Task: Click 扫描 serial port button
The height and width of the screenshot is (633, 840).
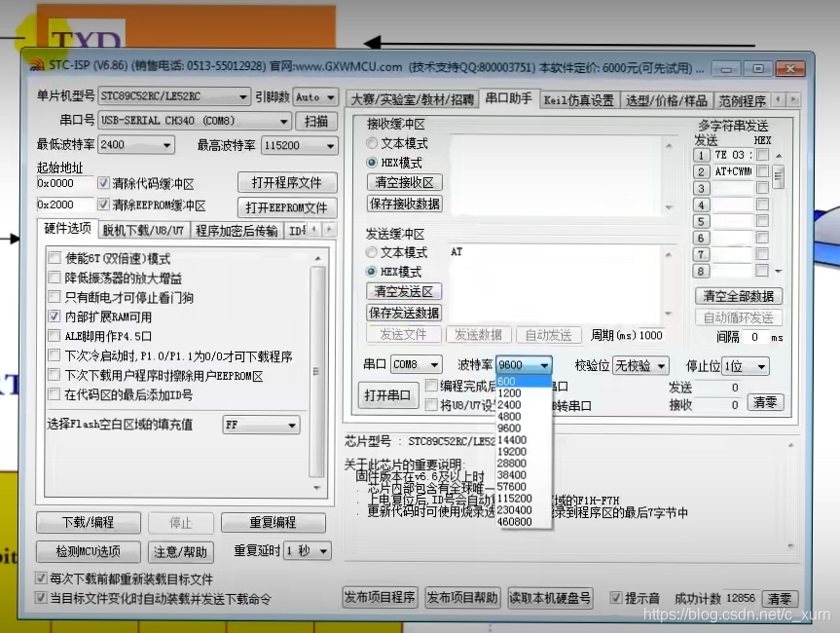Action: coord(316,121)
